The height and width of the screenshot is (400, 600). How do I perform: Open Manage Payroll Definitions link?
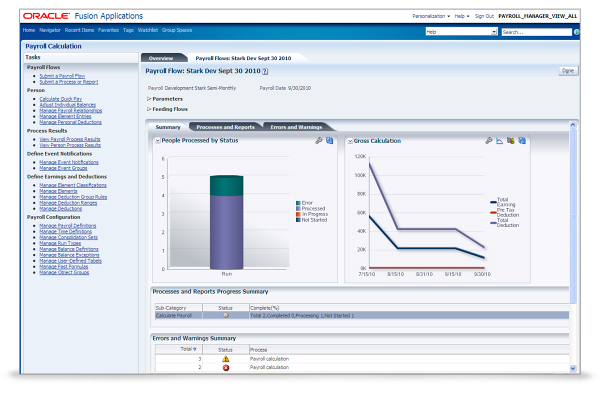pyautogui.click(x=68, y=226)
